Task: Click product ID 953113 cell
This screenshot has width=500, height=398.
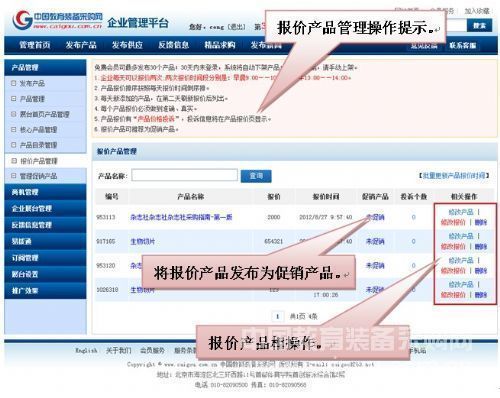Action: (x=106, y=217)
